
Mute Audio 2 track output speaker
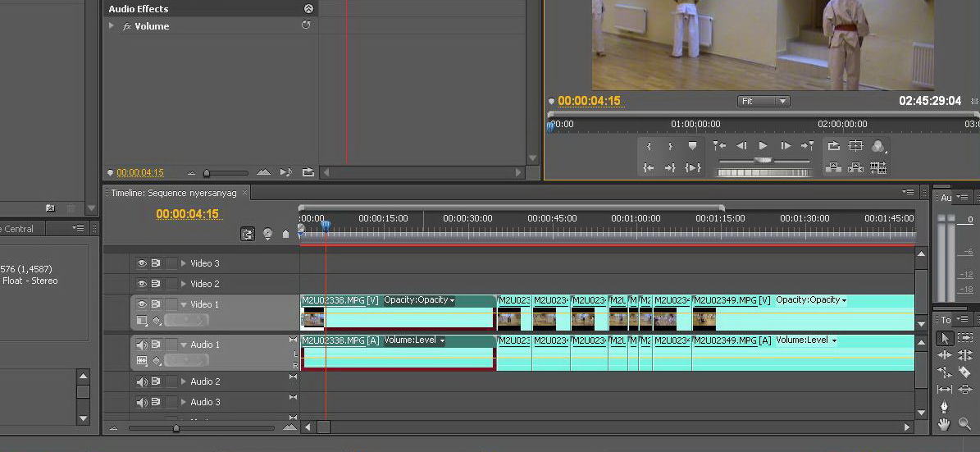pos(142,381)
